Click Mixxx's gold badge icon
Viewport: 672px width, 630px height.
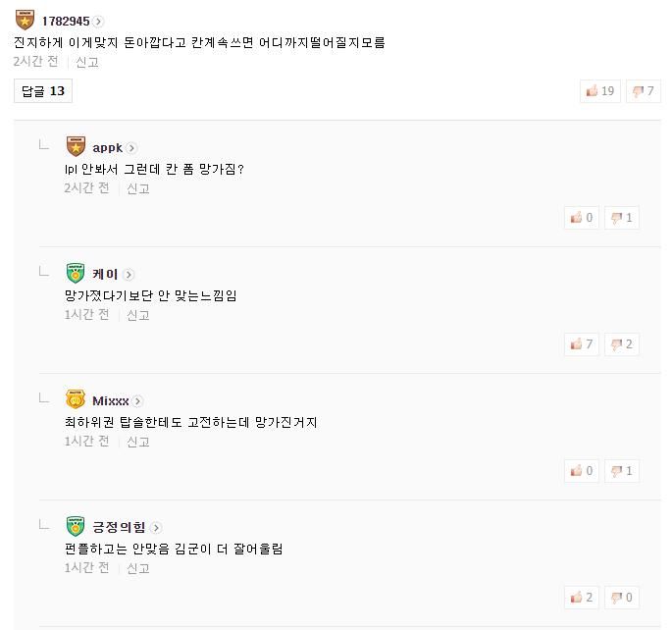tap(76, 400)
